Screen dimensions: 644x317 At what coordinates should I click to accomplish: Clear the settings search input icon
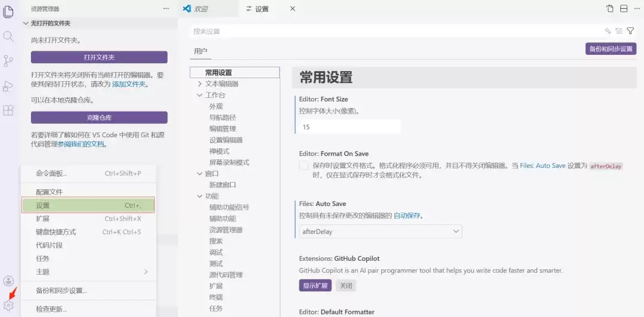click(x=619, y=31)
